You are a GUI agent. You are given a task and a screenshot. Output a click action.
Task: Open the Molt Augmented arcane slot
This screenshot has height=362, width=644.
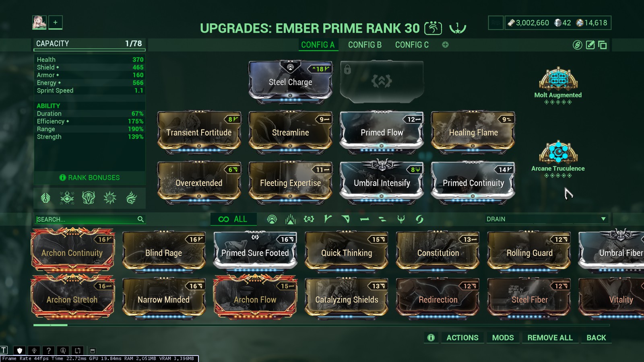pyautogui.click(x=558, y=85)
